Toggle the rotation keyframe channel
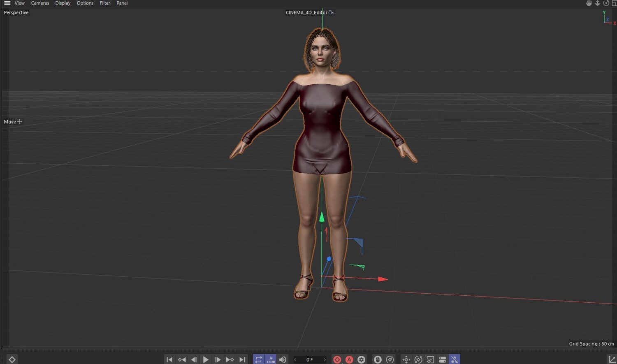617x364 pixels. click(x=418, y=359)
